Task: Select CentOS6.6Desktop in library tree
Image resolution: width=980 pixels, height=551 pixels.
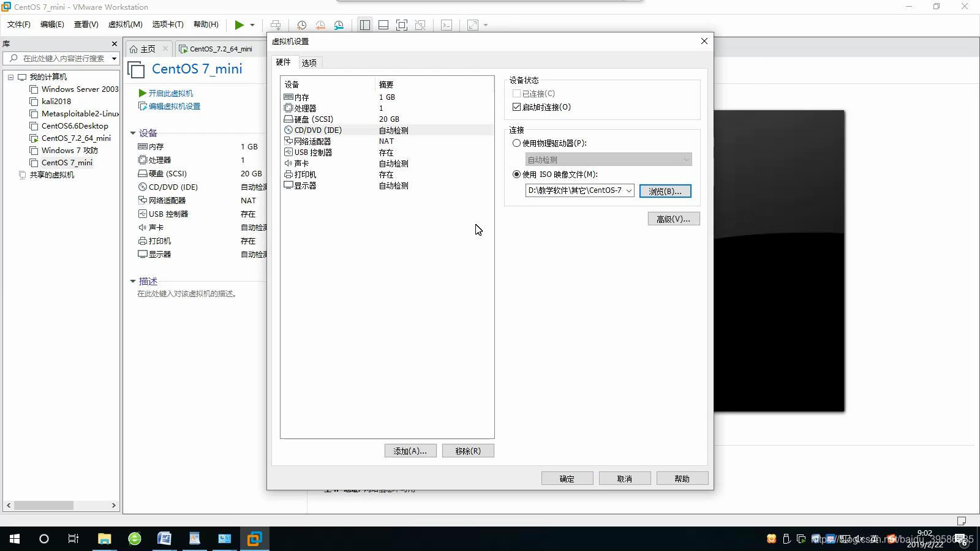Action: point(69,126)
